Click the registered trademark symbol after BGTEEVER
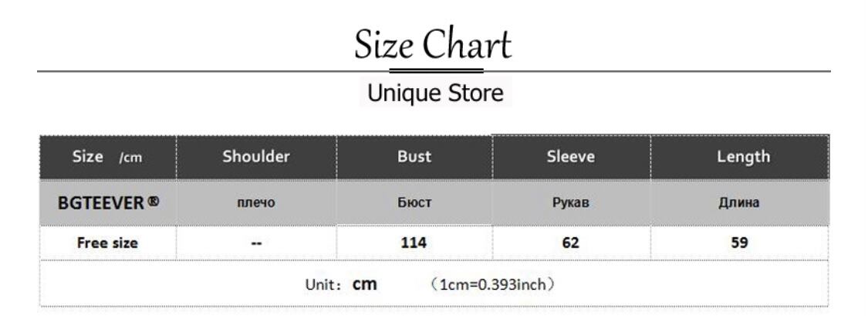Screen dimensions: 868x316 (154, 201)
